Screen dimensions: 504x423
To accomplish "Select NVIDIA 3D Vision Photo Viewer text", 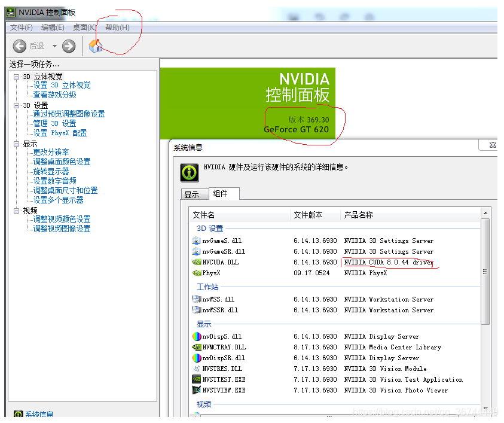I will 396,390.
